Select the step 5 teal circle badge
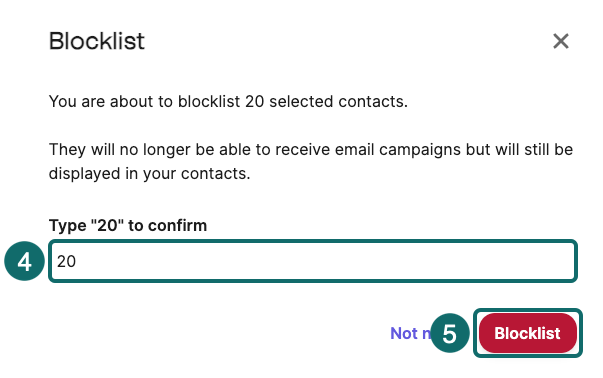Image resolution: width=603 pixels, height=378 pixels. pos(450,333)
